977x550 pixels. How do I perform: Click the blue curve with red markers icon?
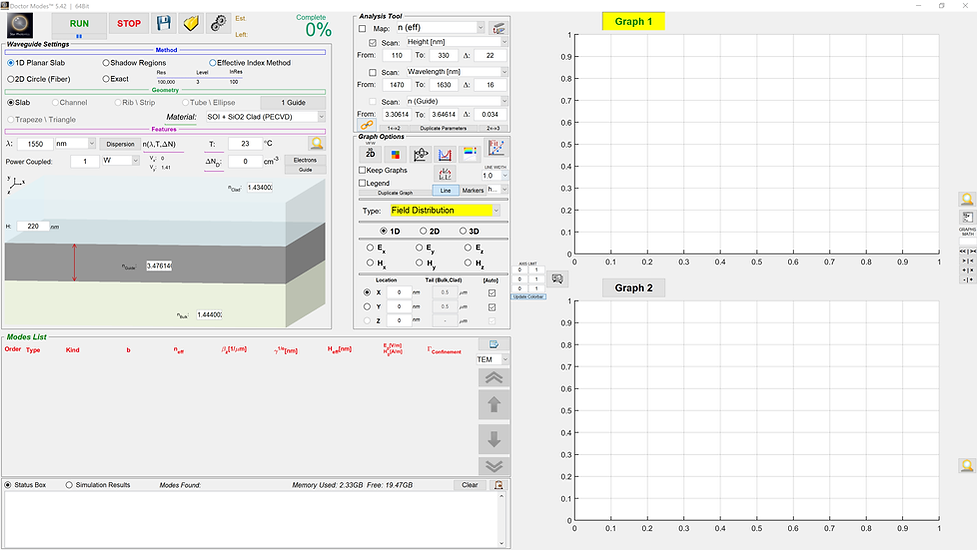445,154
